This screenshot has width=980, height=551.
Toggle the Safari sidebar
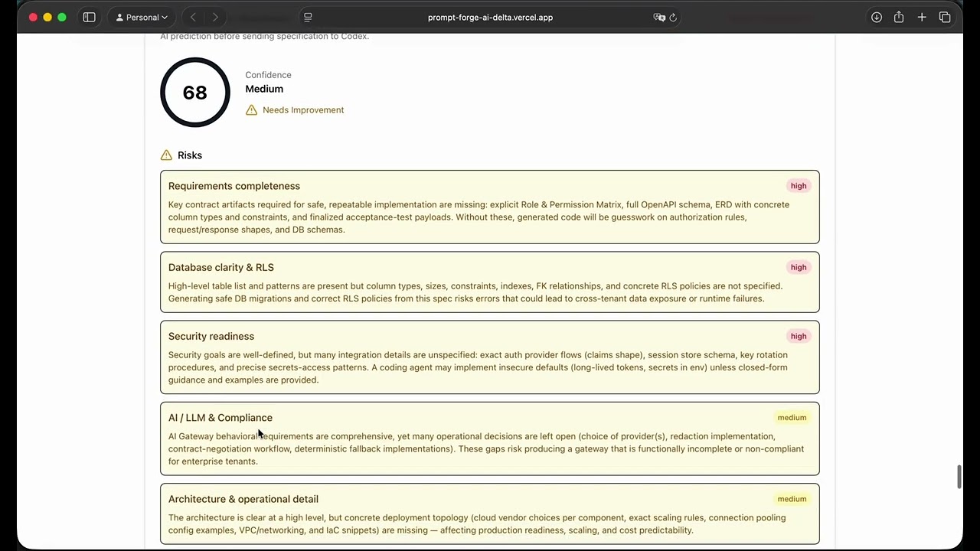coord(89,17)
